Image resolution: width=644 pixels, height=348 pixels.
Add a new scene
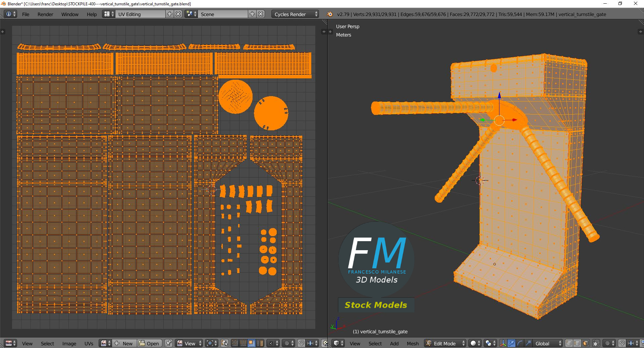(252, 14)
